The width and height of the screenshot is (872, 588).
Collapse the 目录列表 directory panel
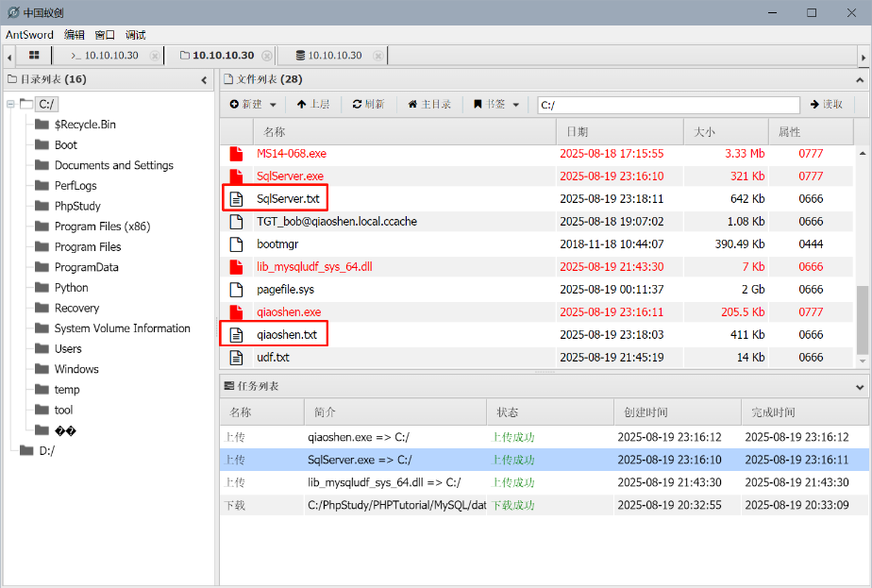[x=204, y=80]
